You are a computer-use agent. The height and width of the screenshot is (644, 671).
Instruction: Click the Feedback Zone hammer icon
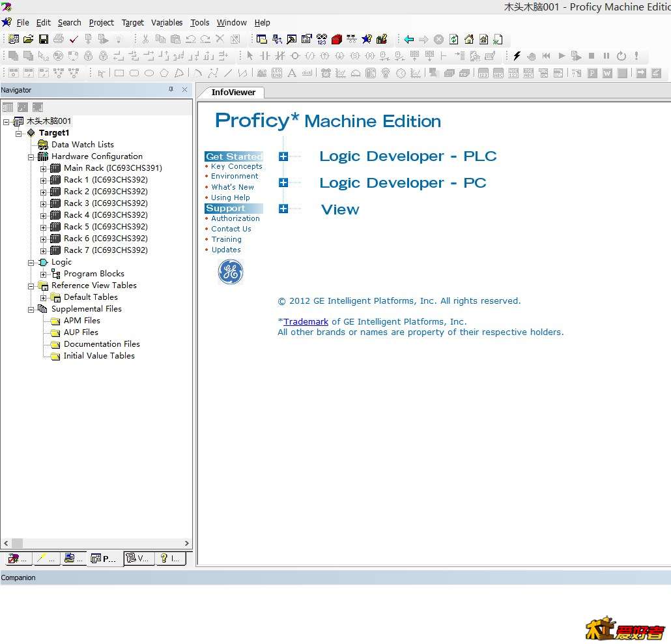pos(291,39)
